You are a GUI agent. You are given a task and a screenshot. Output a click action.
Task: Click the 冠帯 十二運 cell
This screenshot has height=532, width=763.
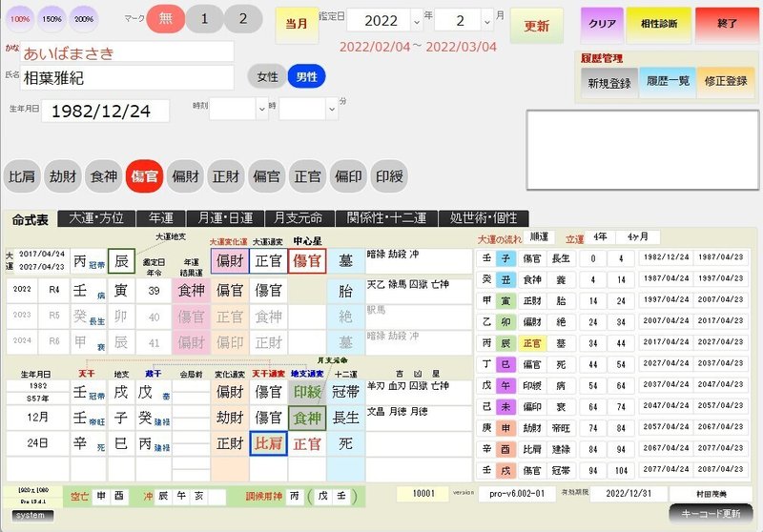click(345, 392)
